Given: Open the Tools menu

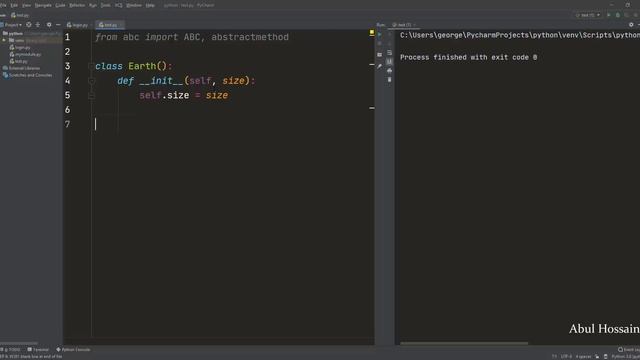Looking at the screenshot, I should coord(105,5).
